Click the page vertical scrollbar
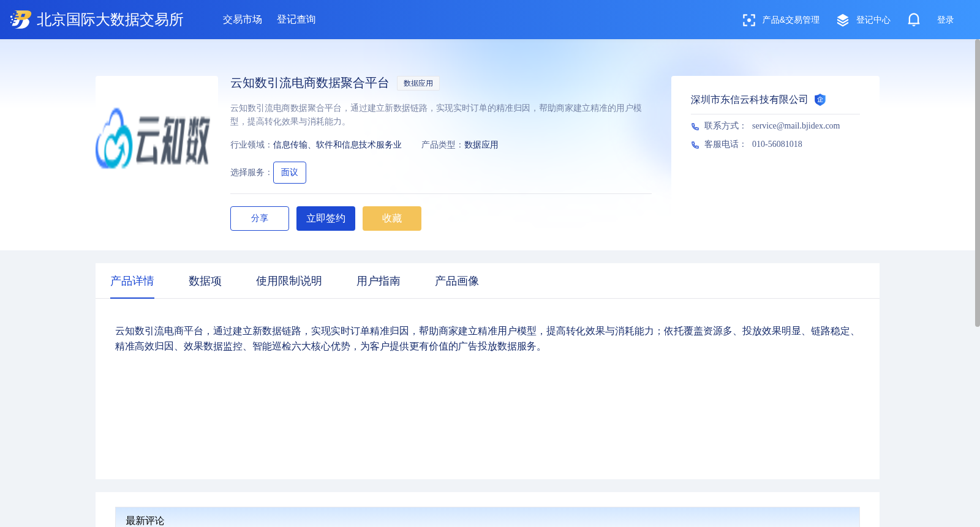Screen dimensions: 980x527 (x=977, y=183)
